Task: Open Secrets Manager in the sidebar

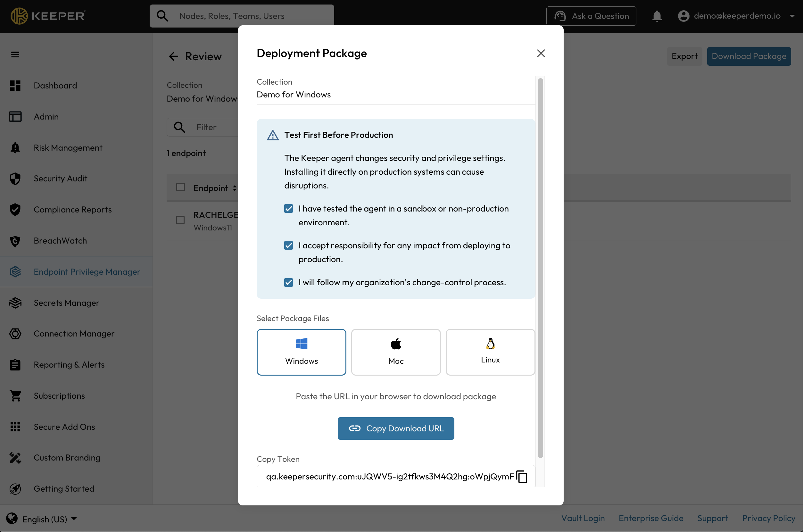Action: click(x=67, y=303)
